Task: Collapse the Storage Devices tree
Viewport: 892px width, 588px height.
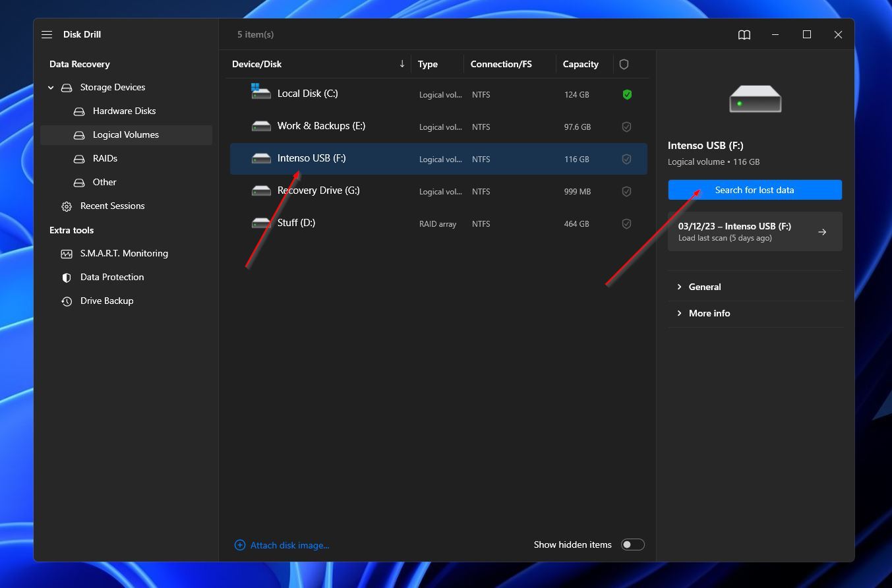Action: click(51, 88)
